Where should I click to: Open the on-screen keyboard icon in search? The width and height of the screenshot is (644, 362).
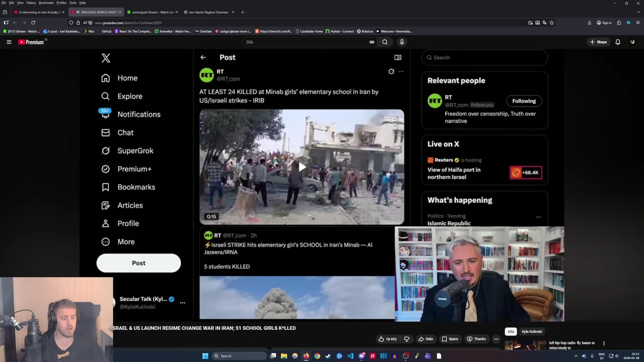click(x=372, y=42)
